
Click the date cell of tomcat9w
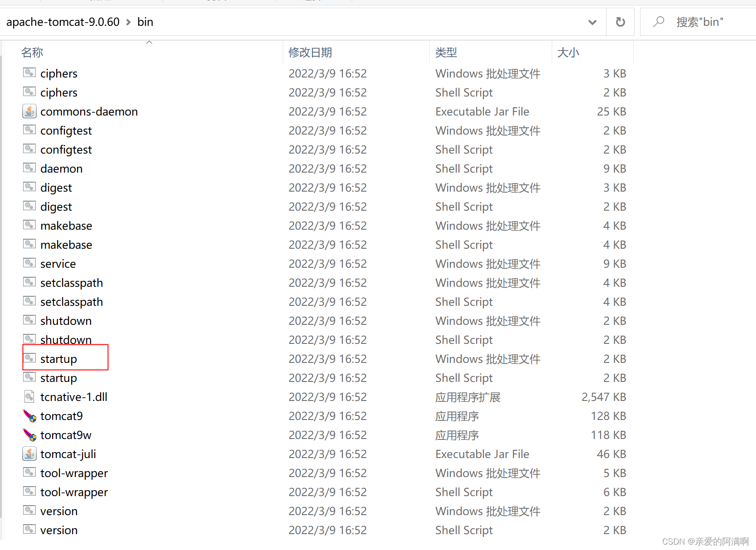(x=327, y=435)
